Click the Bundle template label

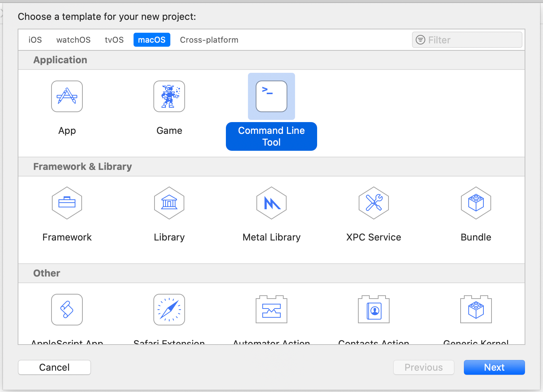point(476,237)
